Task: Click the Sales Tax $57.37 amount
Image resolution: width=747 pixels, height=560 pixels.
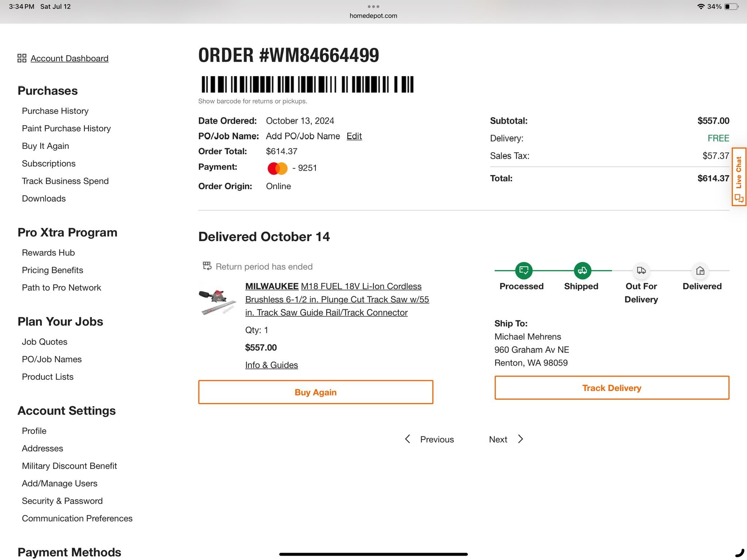Action: tap(716, 156)
